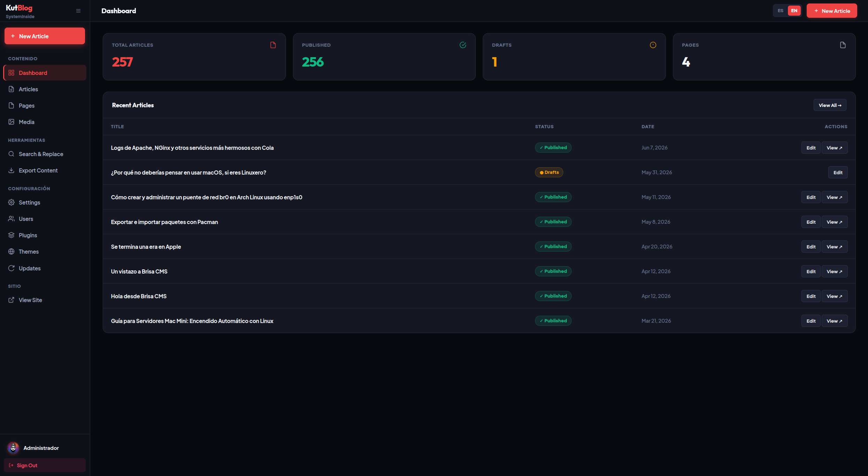Click New Article button in sidebar
The image size is (868, 476).
pyautogui.click(x=45, y=36)
